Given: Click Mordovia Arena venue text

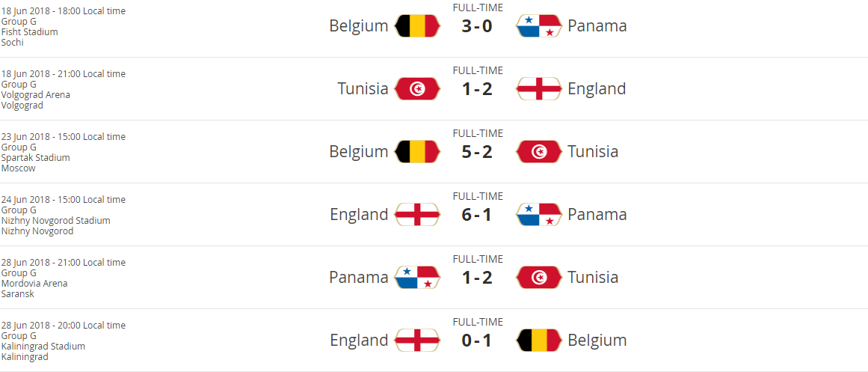Looking at the screenshot, I should pyautogui.click(x=34, y=284).
